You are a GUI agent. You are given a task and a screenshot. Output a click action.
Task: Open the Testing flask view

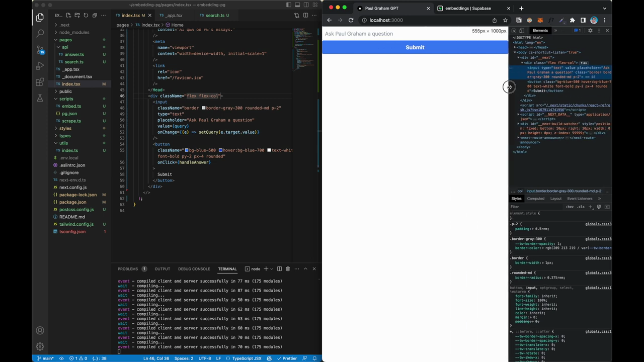pyautogui.click(x=40, y=99)
